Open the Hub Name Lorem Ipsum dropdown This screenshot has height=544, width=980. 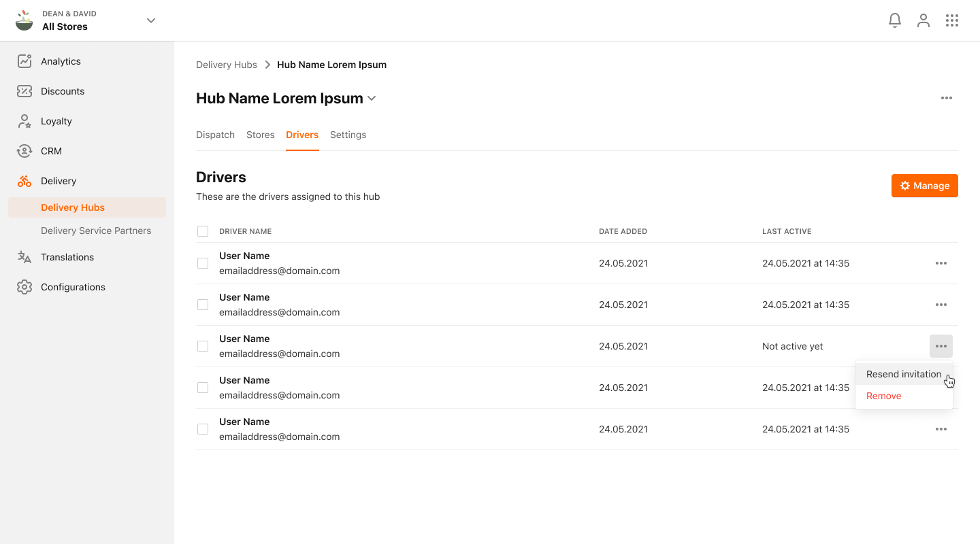(372, 98)
